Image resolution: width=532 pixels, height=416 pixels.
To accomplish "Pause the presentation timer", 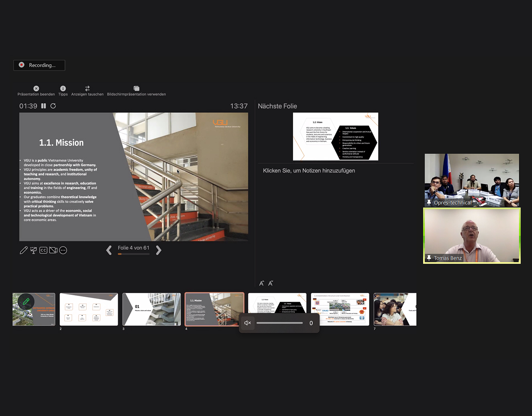I will coord(43,106).
